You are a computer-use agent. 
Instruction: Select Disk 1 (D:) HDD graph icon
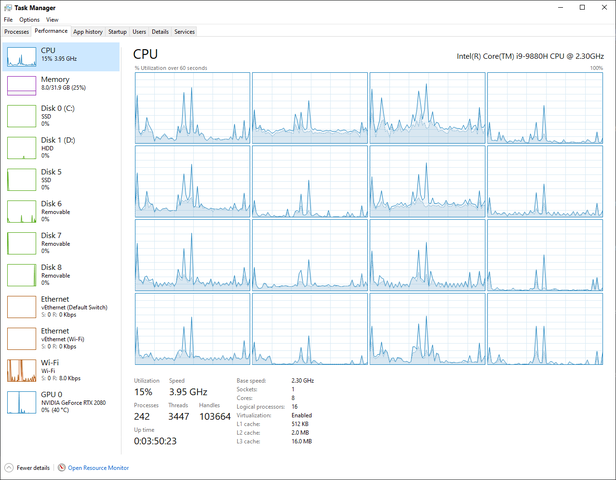point(22,148)
